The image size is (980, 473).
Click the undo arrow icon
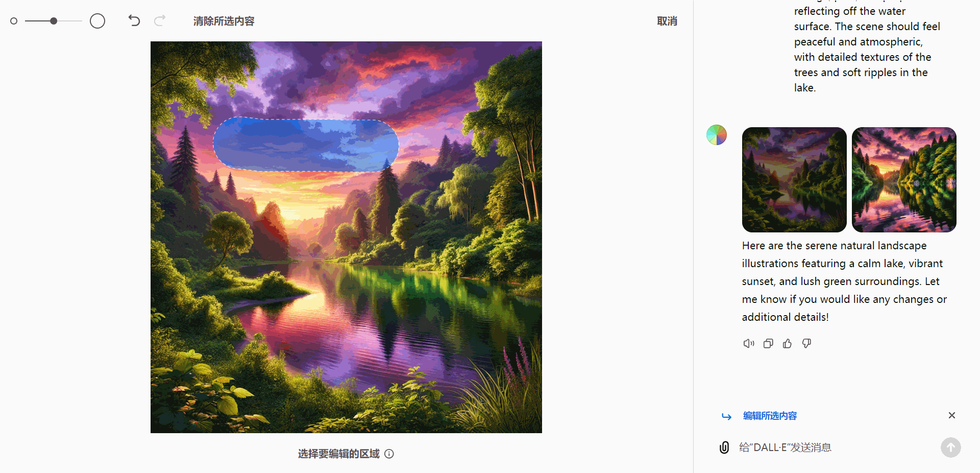134,20
